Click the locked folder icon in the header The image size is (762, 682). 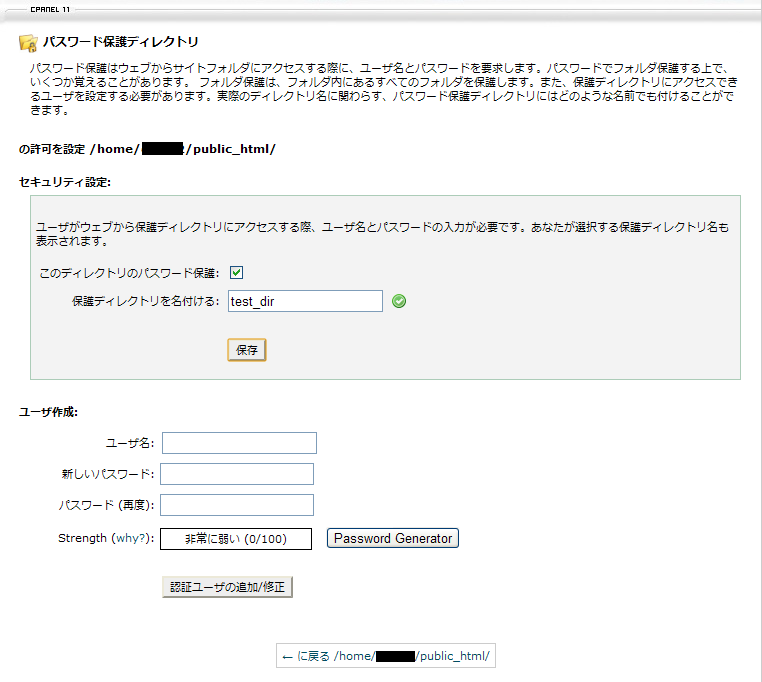tap(28, 43)
